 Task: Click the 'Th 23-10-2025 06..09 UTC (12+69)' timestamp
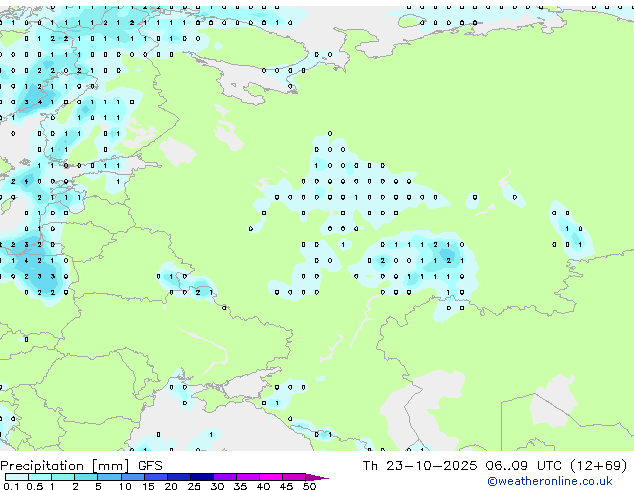coord(495,466)
